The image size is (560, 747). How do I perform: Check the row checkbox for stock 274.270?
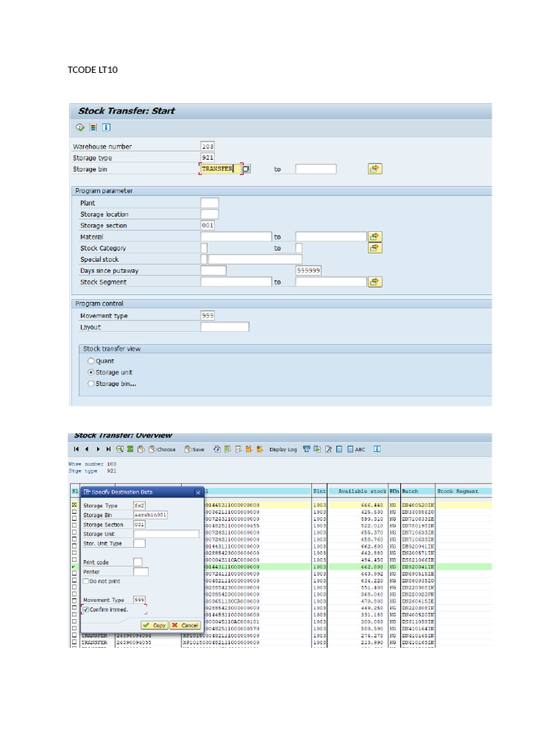pos(74,635)
